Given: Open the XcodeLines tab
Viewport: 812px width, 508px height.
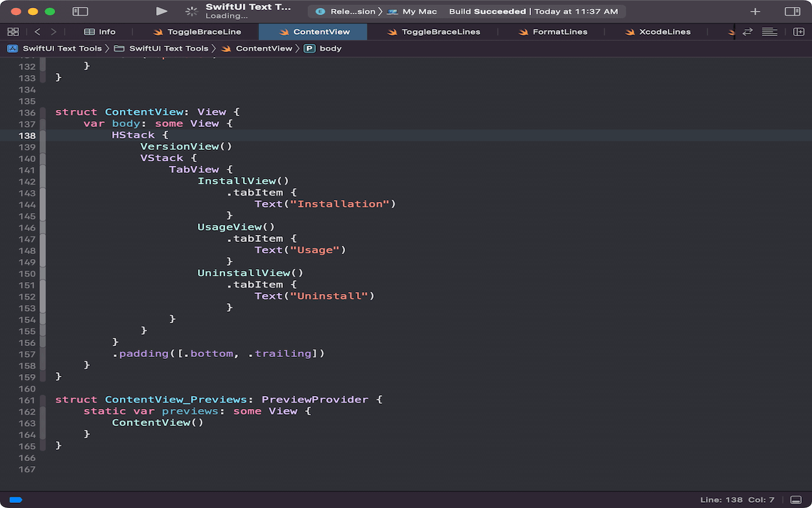Looking at the screenshot, I should [657, 32].
